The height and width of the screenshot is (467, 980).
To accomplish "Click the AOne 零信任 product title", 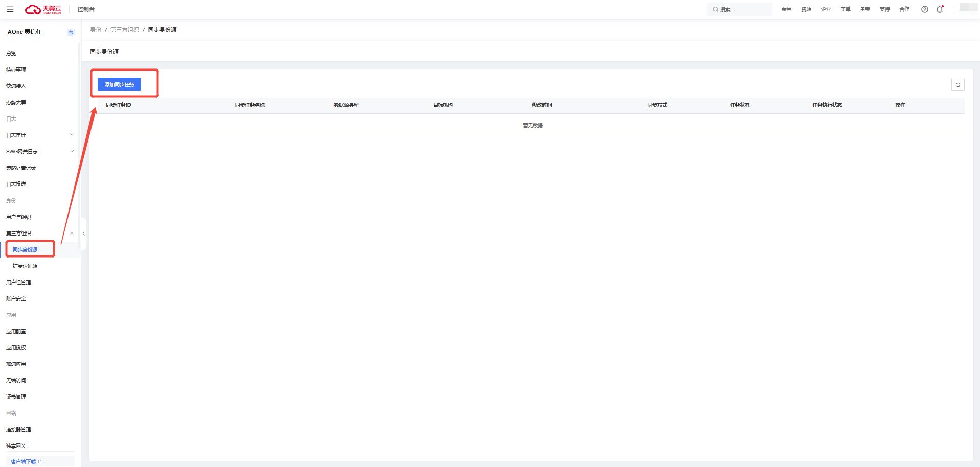I will 25,32.
